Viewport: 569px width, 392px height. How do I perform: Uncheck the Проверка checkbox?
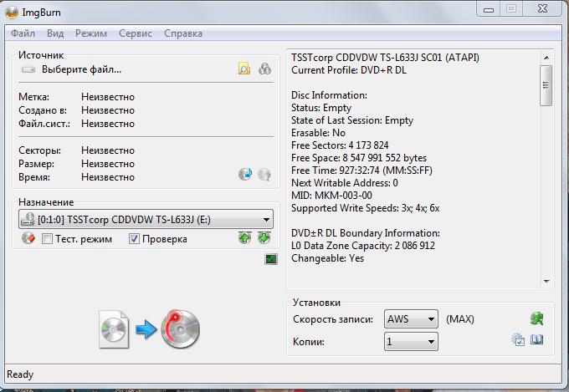click(x=134, y=239)
